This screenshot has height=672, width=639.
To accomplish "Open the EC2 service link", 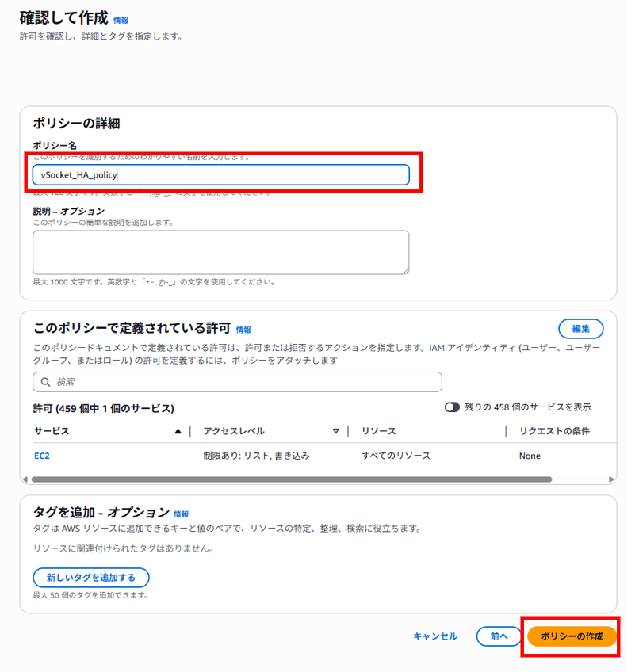I will tap(41, 456).
